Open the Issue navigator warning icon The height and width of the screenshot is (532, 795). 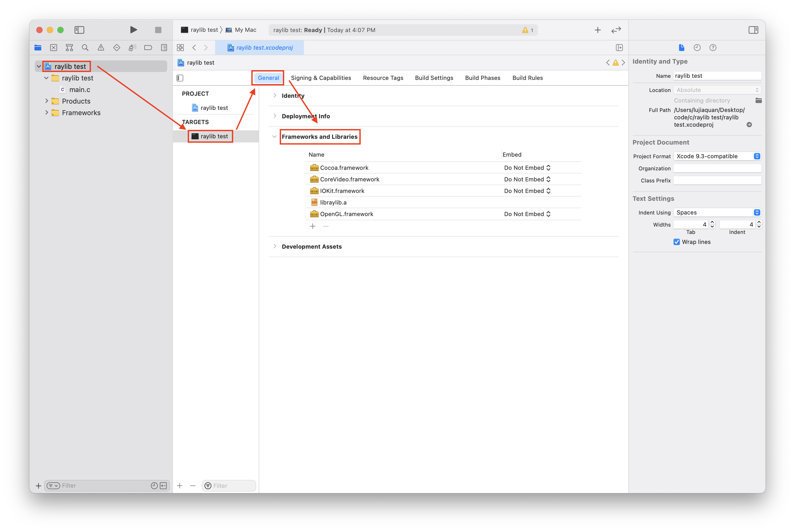pos(101,48)
